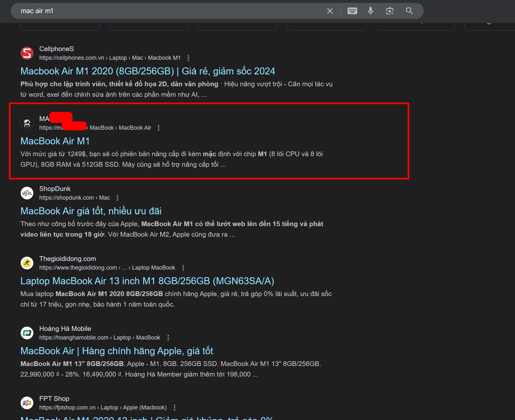This screenshot has height=420, width=515.
Task: Click the price text '22,990,000 ₫ - 28%'
Action: click(x=50, y=374)
